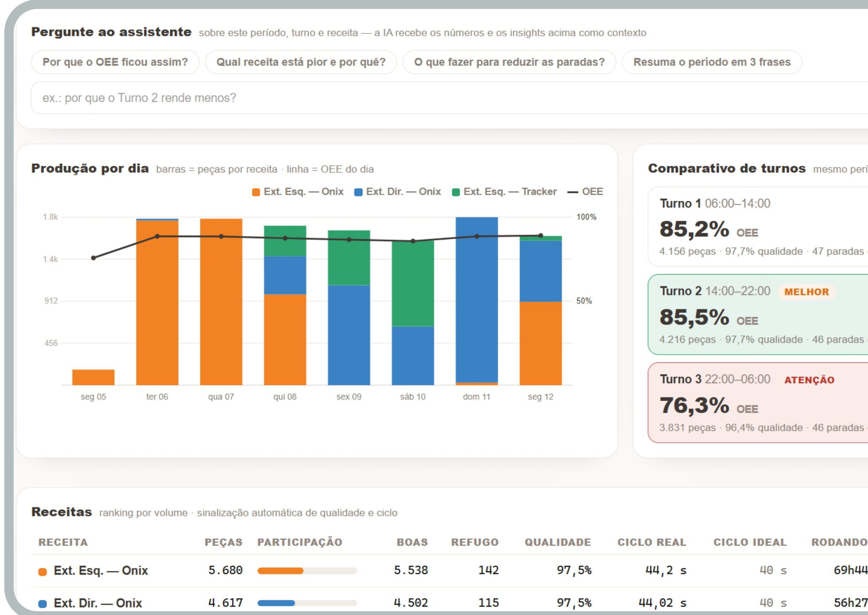Click the green segment of the qui 08 bar
The image size is (868, 615).
(285, 241)
